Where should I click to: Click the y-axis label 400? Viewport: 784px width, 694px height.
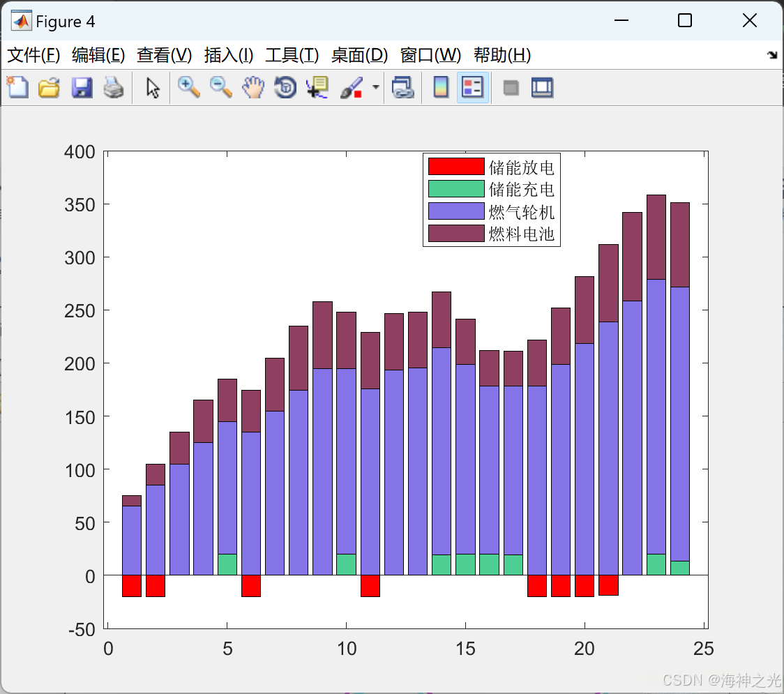pos(80,151)
